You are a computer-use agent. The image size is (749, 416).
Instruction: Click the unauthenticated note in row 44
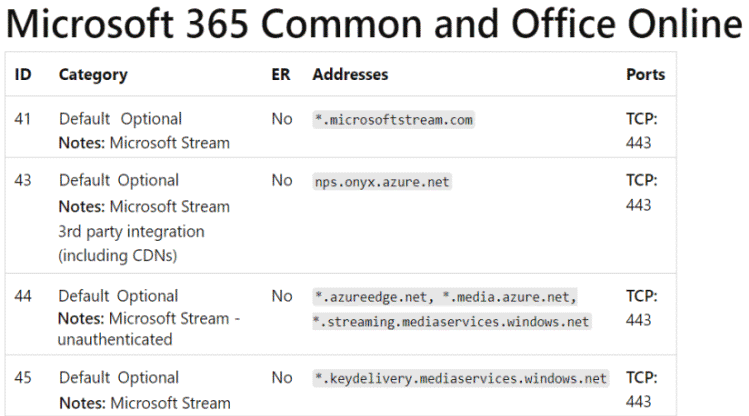(115, 339)
